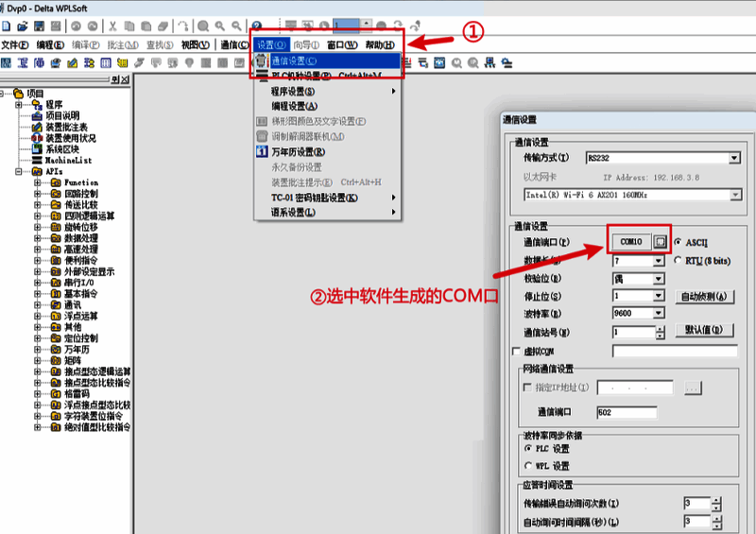The height and width of the screenshot is (534, 756).
Task: Select MachineList in the project tree
Action: pyautogui.click(x=68, y=160)
